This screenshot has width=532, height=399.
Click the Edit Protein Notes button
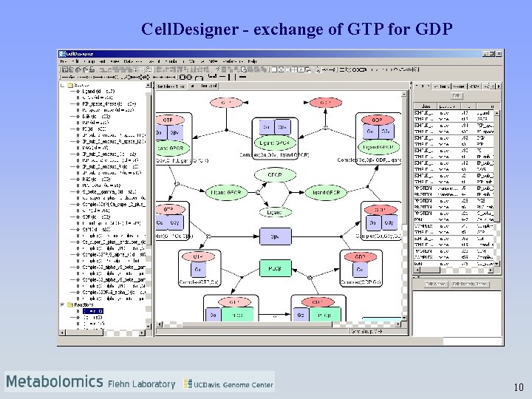tap(470, 284)
